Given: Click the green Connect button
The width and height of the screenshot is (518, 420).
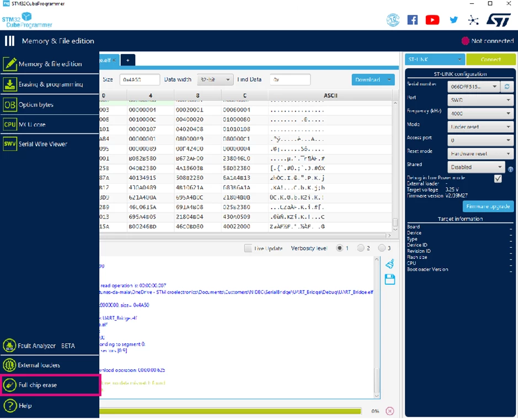Looking at the screenshot, I should pos(490,60).
